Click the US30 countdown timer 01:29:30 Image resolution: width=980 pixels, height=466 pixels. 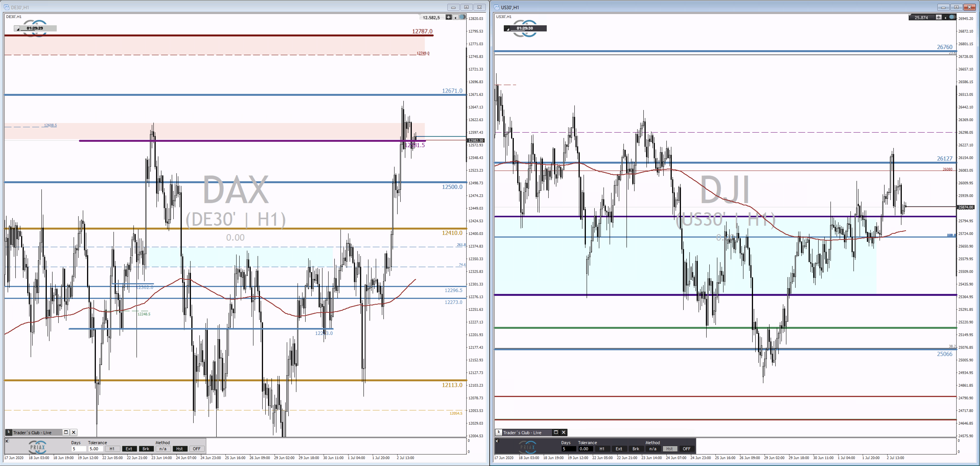point(525,28)
